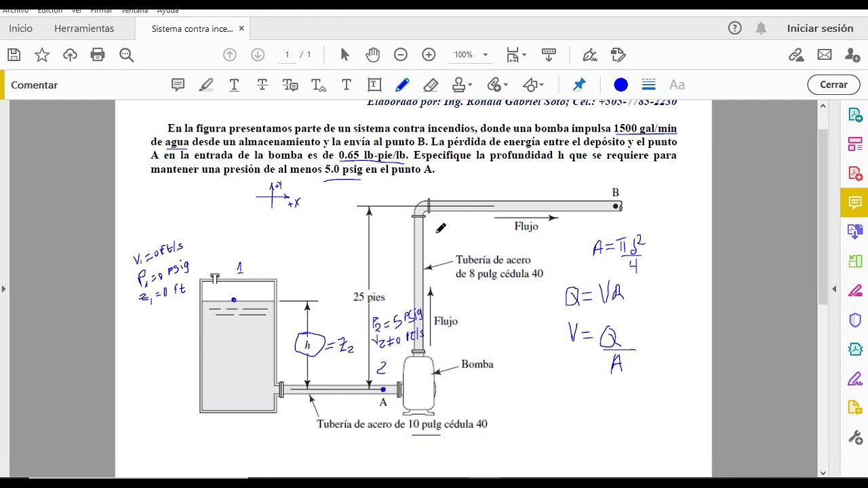Image resolution: width=868 pixels, height=488 pixels.
Task: Open the Ventana menu
Action: point(135,10)
